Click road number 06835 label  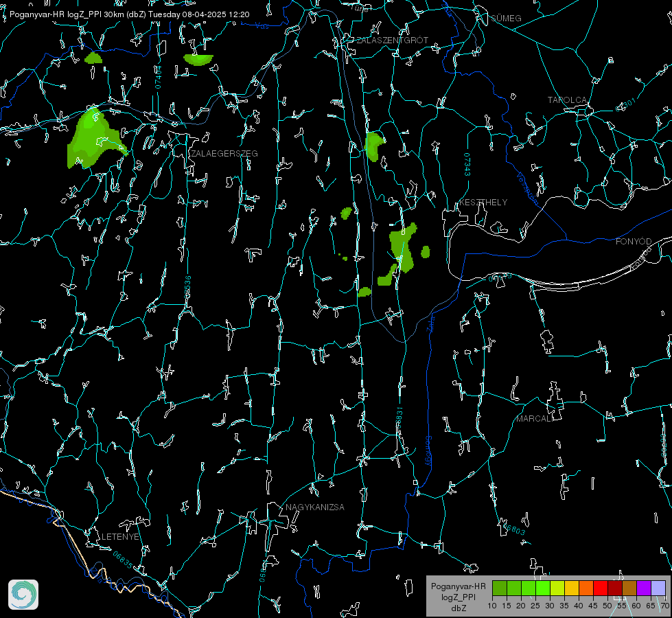(x=123, y=560)
